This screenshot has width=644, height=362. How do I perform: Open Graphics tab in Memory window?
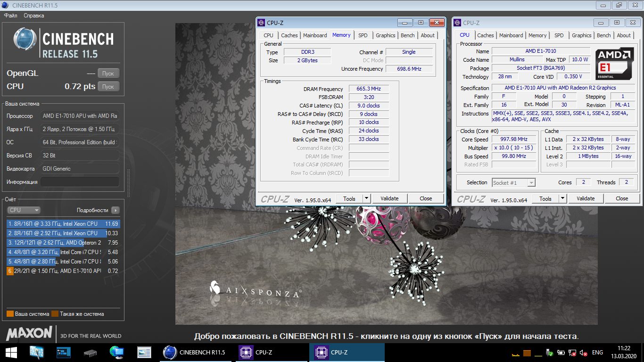[385, 35]
